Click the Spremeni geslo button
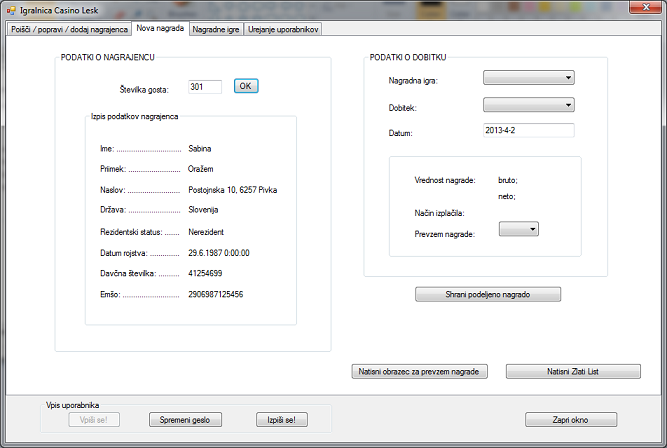The height and width of the screenshot is (448, 667). [185, 420]
